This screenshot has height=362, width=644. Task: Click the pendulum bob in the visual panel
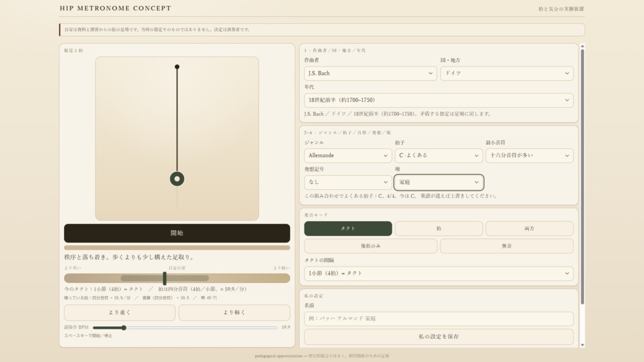click(177, 179)
